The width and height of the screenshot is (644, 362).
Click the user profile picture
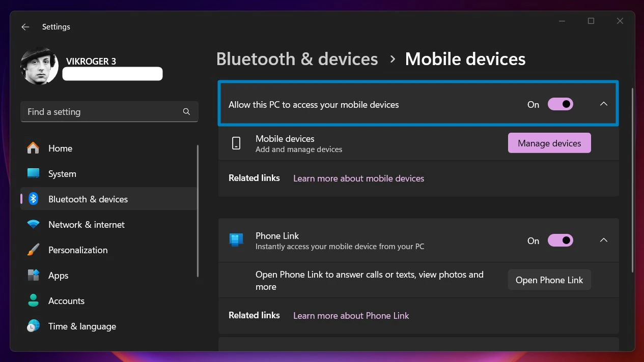pyautogui.click(x=39, y=66)
